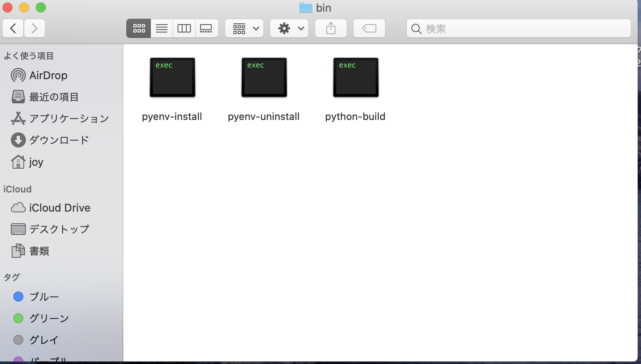641x364 pixels.
Task: Click the タグ sidebar section header
Action: (x=12, y=277)
